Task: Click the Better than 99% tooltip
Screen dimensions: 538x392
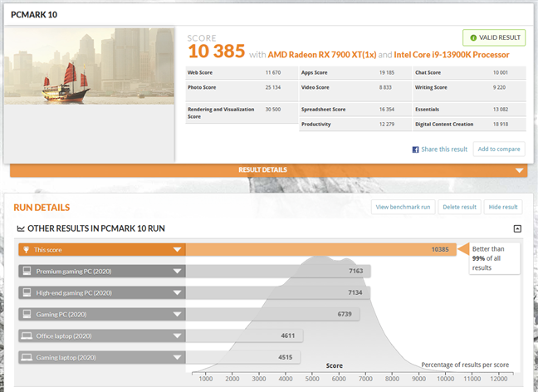Action: (x=495, y=258)
